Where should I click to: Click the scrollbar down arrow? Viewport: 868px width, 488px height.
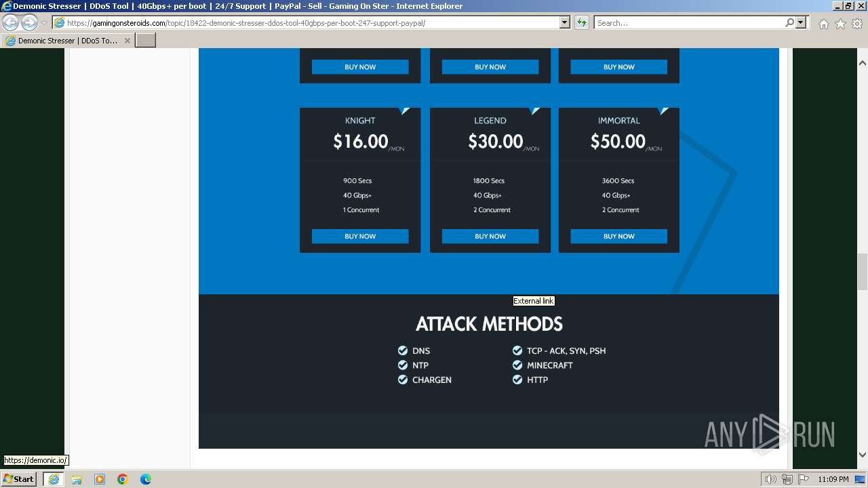coord(863,455)
